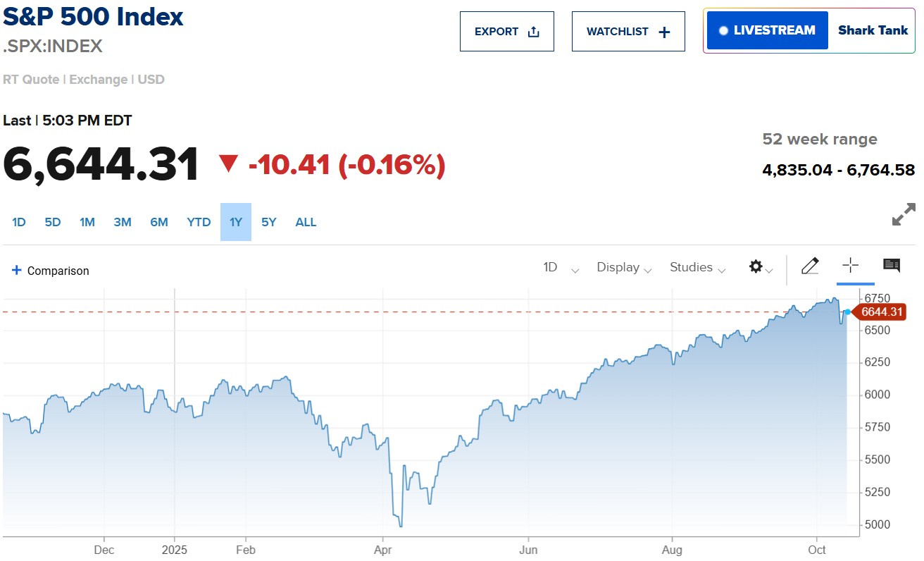Select the pencil draw tool
Image resolution: width=924 pixels, height=561 pixels.
(810, 266)
